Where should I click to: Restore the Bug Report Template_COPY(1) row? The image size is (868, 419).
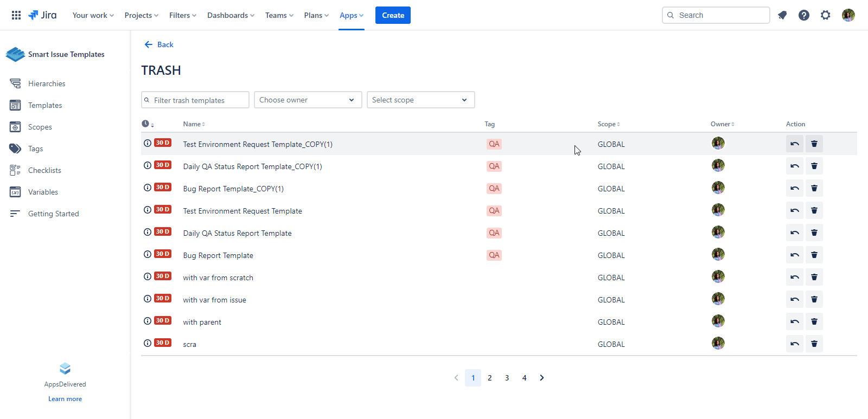[x=794, y=189]
